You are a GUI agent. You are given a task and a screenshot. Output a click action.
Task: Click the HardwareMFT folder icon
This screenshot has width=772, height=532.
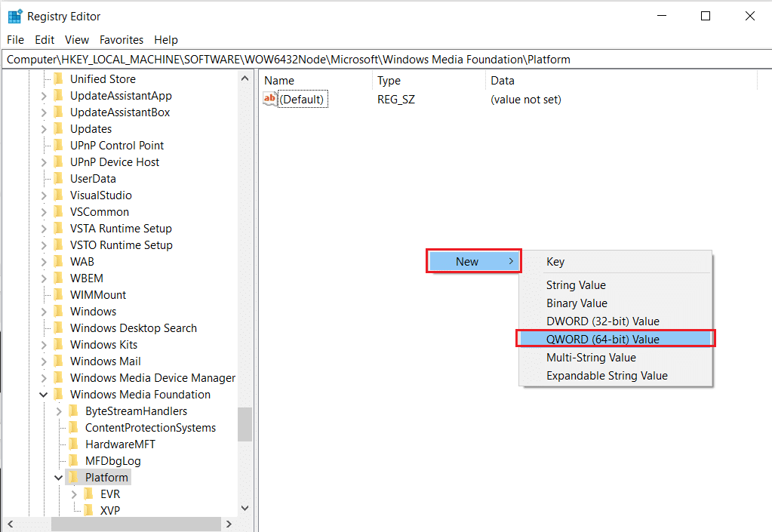73,444
